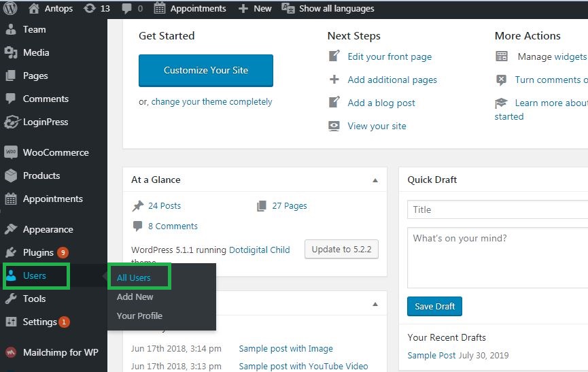Open the comments bubble in admin bar

point(133,9)
